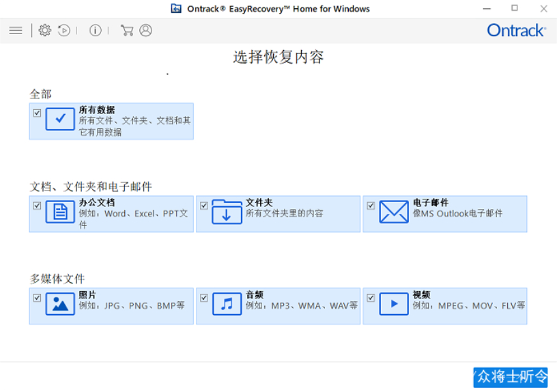Click the video play icon

[394, 303]
